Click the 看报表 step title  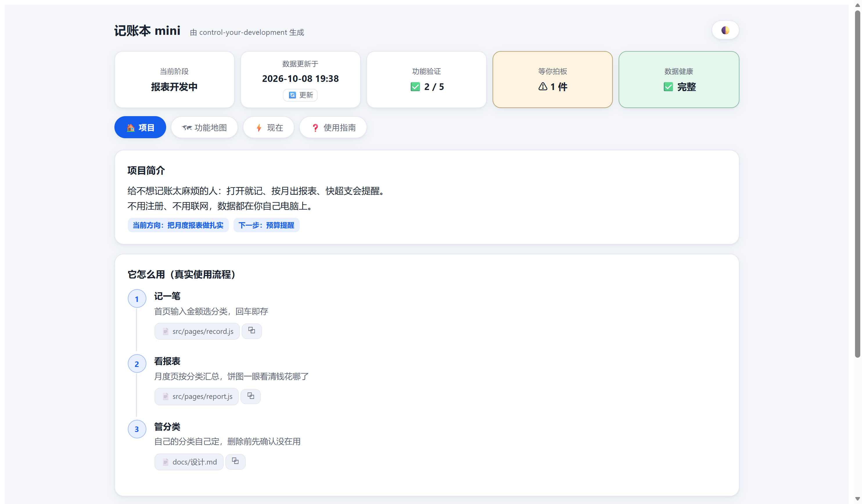coord(167,361)
